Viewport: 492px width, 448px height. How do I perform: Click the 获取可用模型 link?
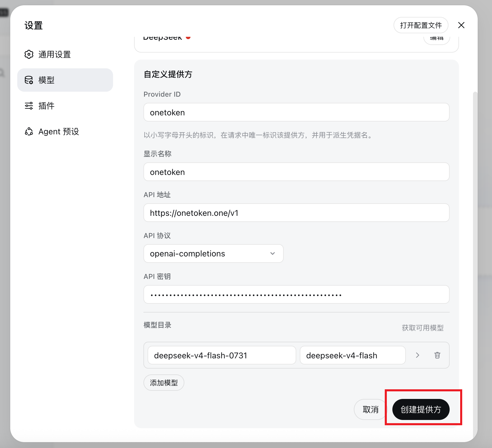pos(422,328)
